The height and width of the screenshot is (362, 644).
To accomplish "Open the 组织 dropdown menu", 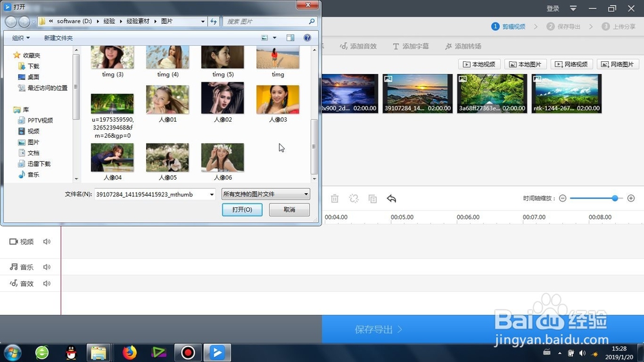I will [x=21, y=38].
